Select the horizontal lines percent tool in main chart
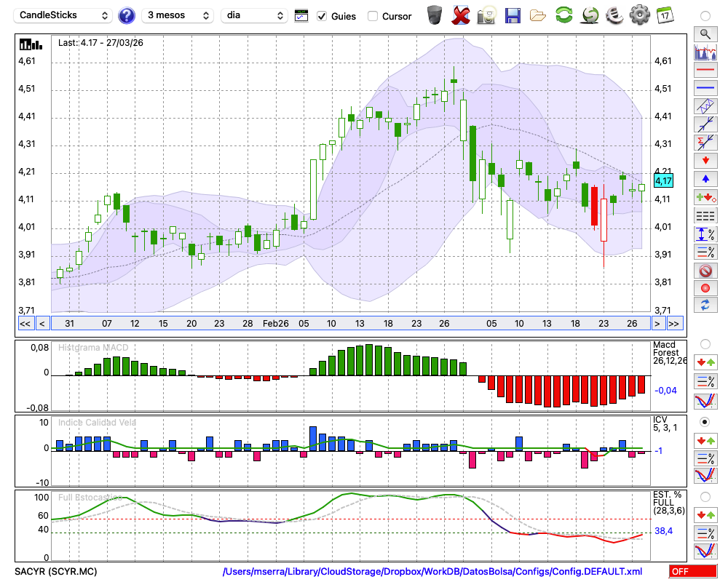Screen dimensions: 728x582 coord(705,252)
